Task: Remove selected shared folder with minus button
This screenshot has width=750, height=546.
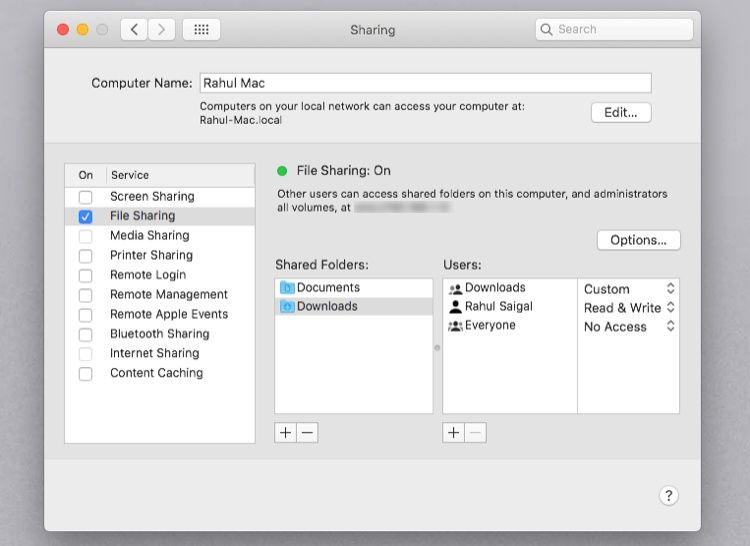Action: click(307, 432)
